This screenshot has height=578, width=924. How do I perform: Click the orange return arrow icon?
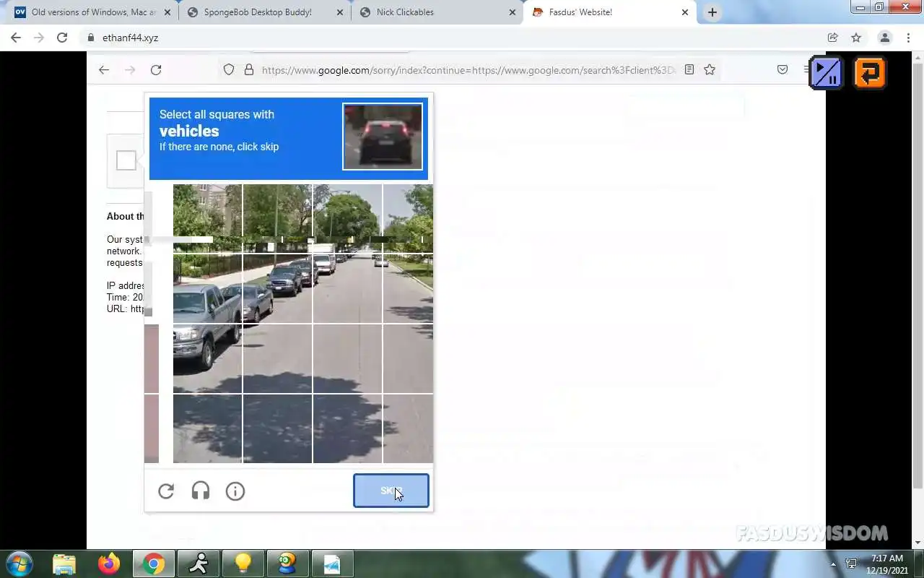(870, 72)
